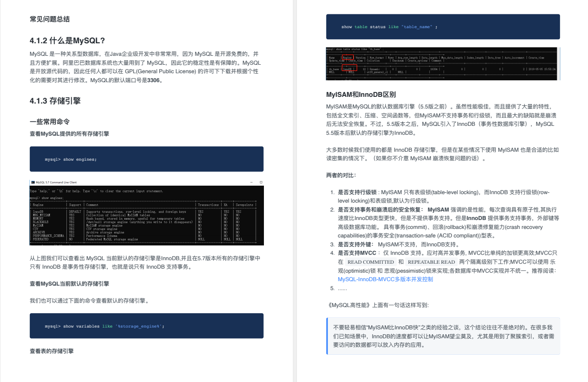This screenshot has width=588, height=382.
Task: Click the bold text 查看MySQL提供的所有存储引擎
Action: pyautogui.click(x=70, y=133)
